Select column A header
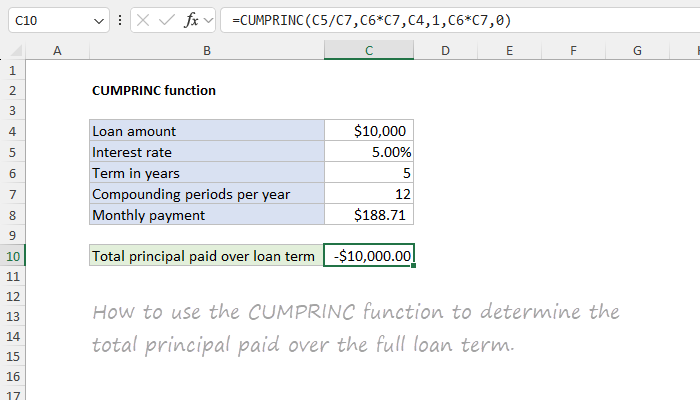The width and height of the screenshot is (700, 400). [x=57, y=50]
